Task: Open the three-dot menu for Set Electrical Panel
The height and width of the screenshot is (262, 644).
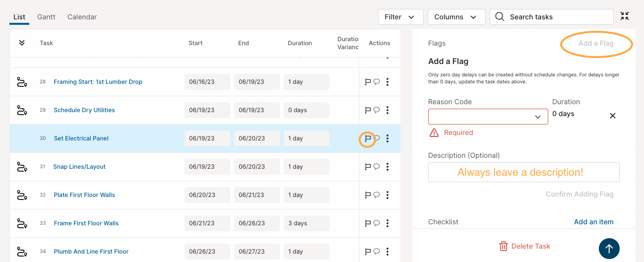Action: [387, 138]
